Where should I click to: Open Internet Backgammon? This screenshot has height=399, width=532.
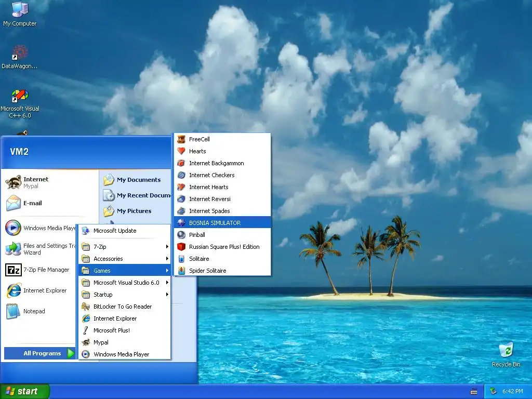point(222,163)
